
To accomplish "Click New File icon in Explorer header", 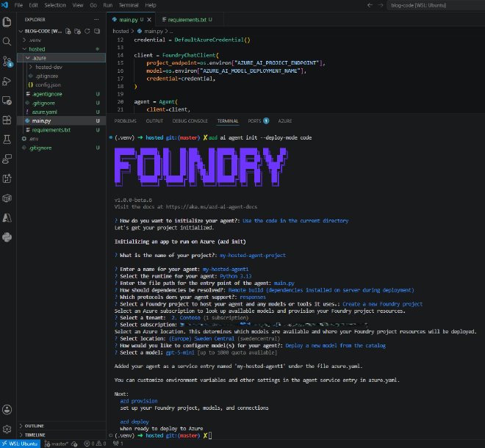I will coord(68,32).
